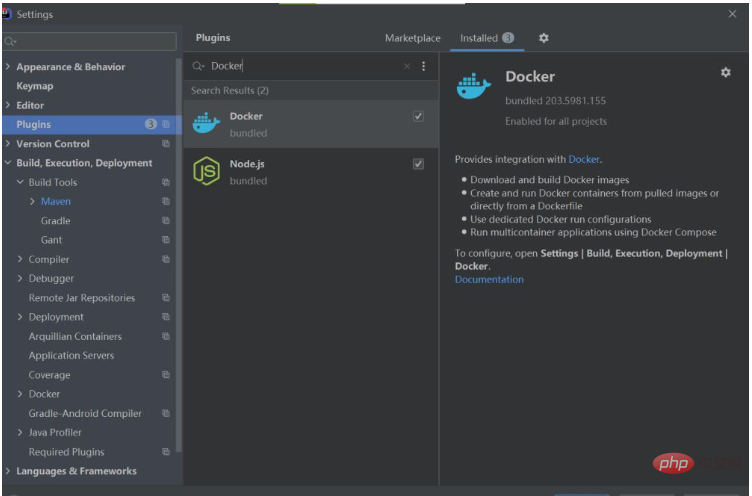
Task: Click project-level icon beside Gradle
Action: tap(166, 221)
